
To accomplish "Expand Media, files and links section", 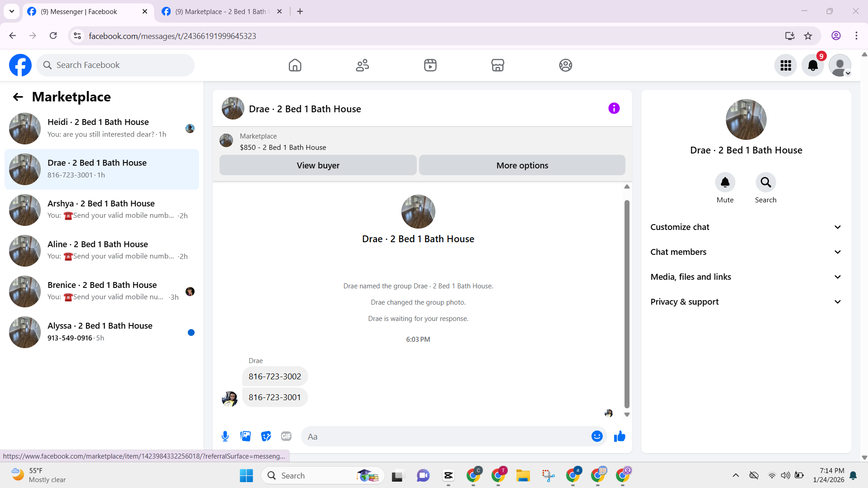I will [x=746, y=277].
